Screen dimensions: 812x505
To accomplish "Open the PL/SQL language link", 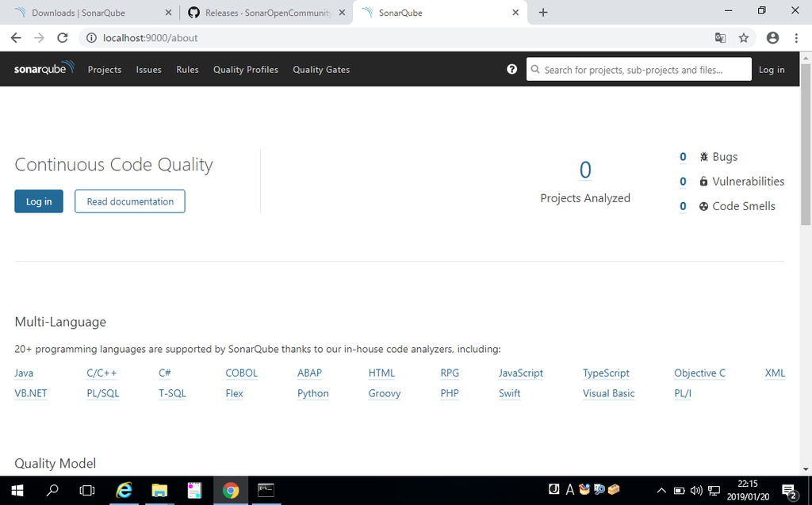I will pyautogui.click(x=102, y=393).
